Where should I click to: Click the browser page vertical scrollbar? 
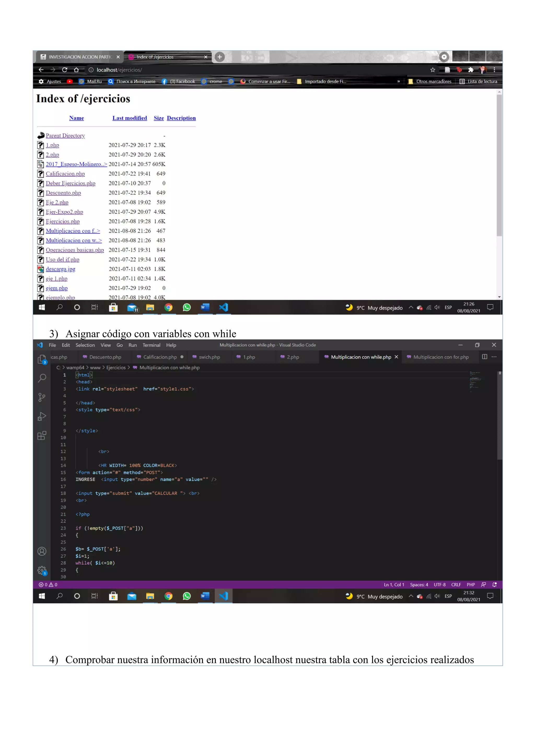click(x=499, y=165)
